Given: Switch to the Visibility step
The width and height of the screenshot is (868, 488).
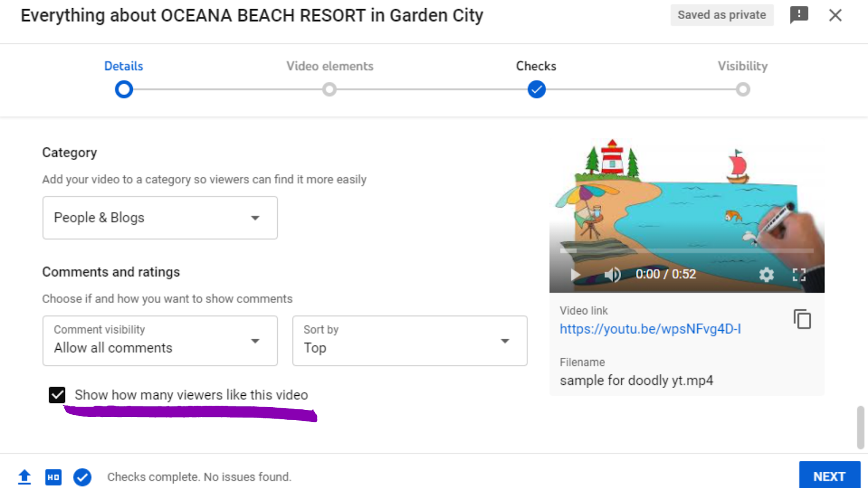Looking at the screenshot, I should click(x=743, y=89).
